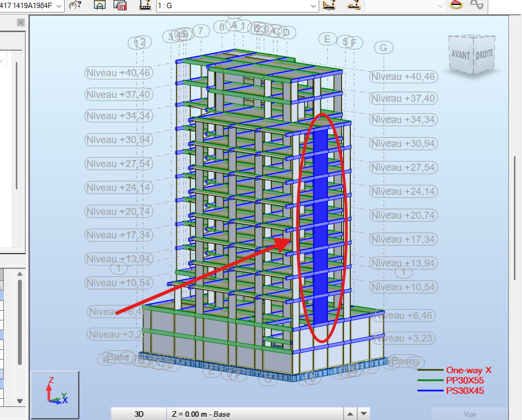
Task: Click the down arrow beside Z level
Action: (x=364, y=414)
